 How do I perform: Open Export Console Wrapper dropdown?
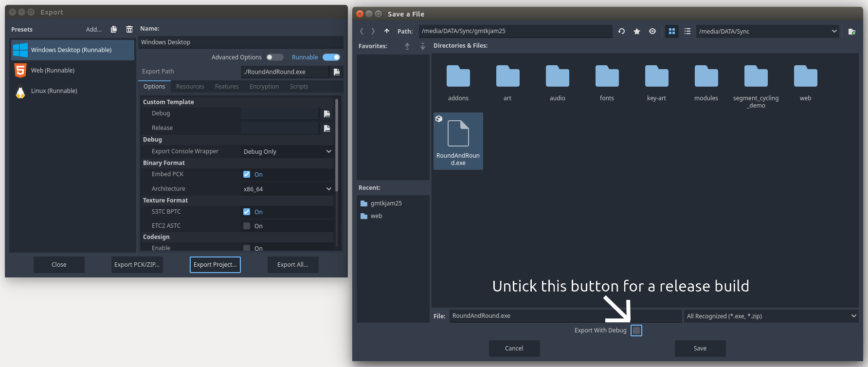click(x=287, y=151)
